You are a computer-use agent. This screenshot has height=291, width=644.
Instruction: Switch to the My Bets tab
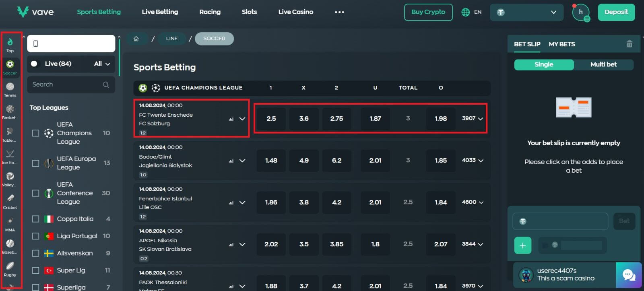point(561,44)
